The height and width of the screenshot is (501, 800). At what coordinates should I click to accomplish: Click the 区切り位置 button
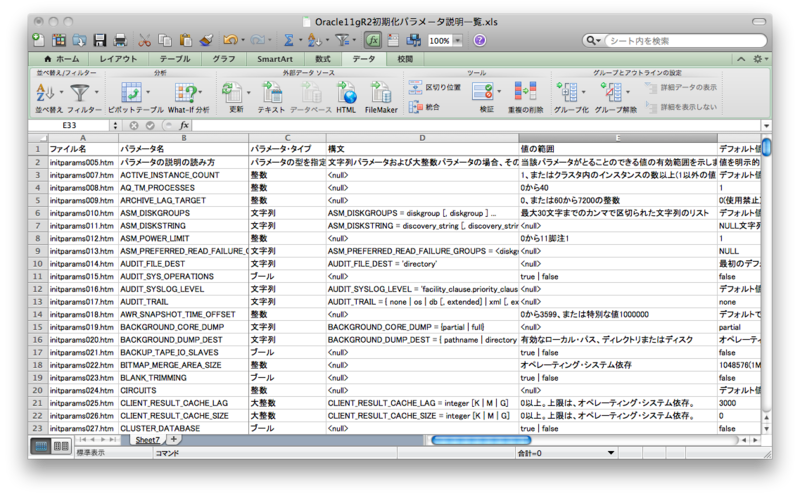click(435, 87)
